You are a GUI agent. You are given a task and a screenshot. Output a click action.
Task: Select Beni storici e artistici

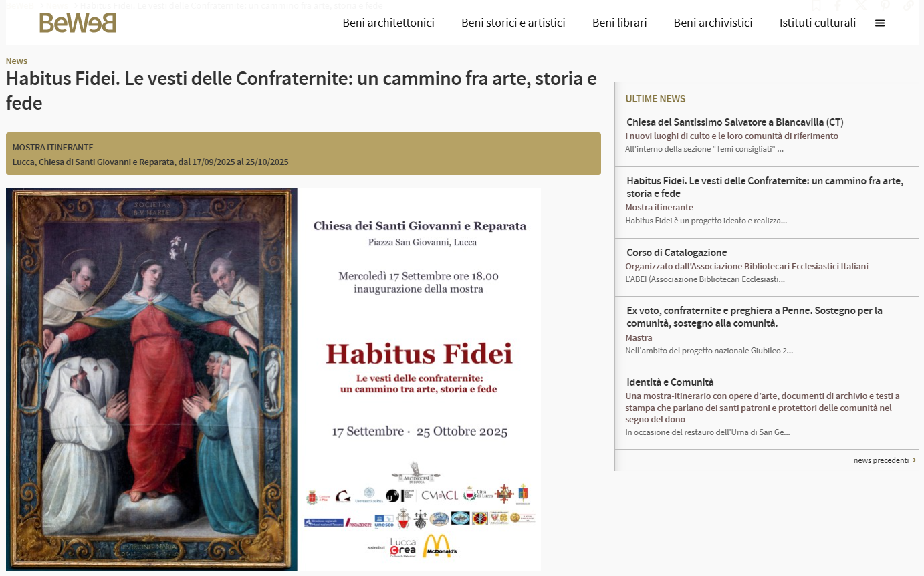point(513,22)
